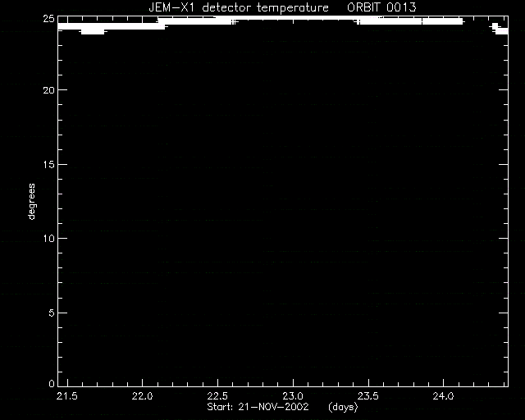The image size is (525, 420).
Task: Click the x-axis tick label 23.5
Action: point(368,396)
